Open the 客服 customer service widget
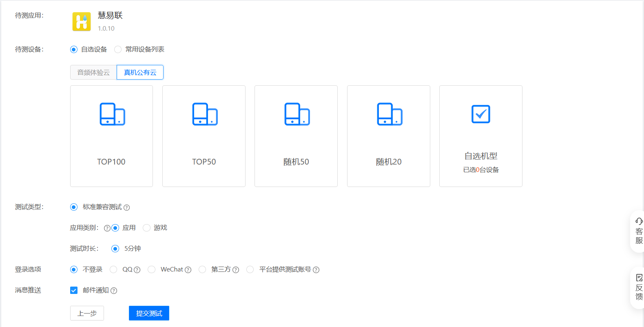Image resolution: width=644 pixels, height=327 pixels. [x=638, y=231]
